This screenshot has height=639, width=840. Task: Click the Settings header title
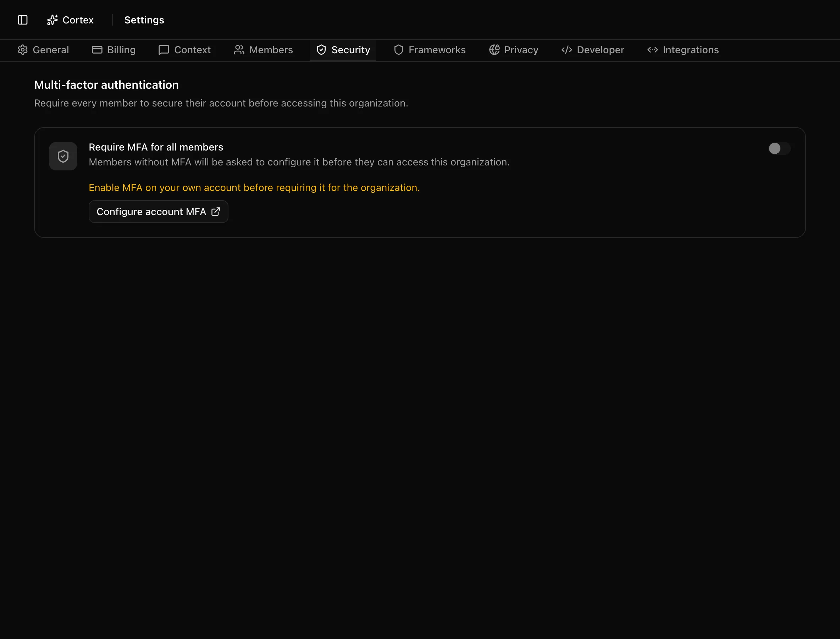click(x=144, y=20)
